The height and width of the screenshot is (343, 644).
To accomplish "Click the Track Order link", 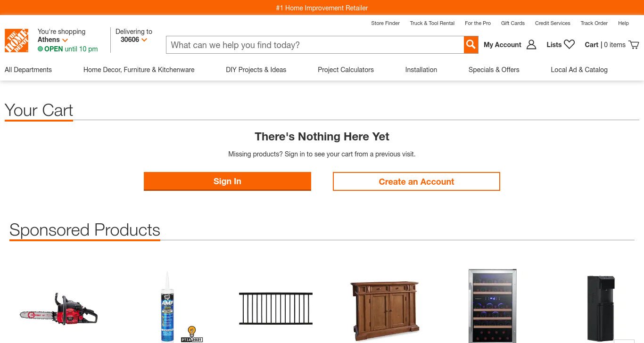I will 594,23.
